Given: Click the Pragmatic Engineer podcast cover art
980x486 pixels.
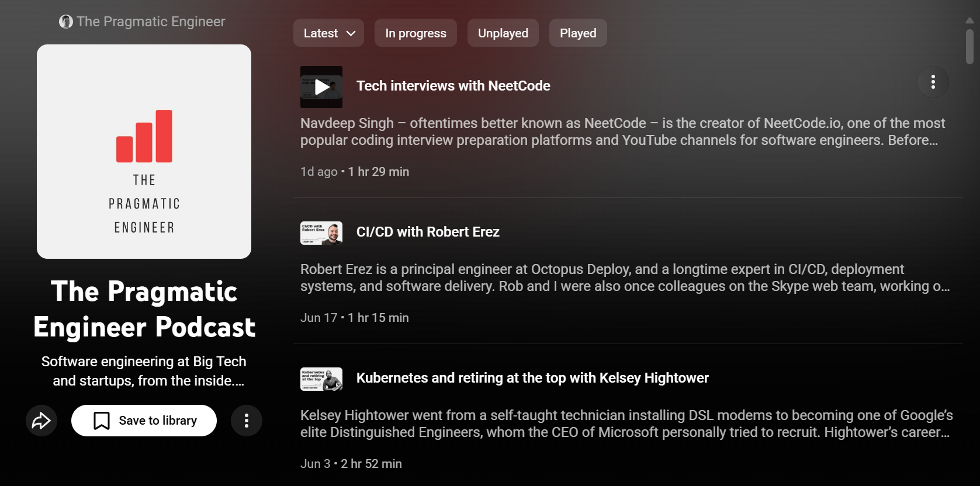Looking at the screenshot, I should point(144,151).
